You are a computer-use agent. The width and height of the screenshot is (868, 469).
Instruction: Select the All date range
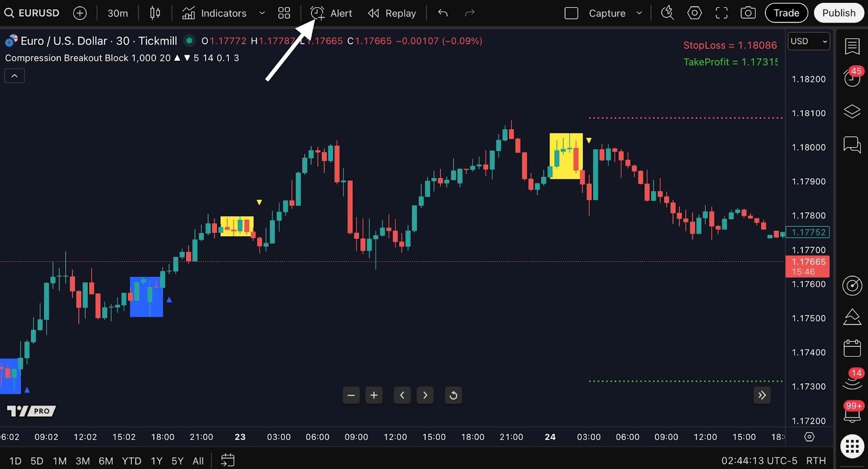click(x=198, y=461)
